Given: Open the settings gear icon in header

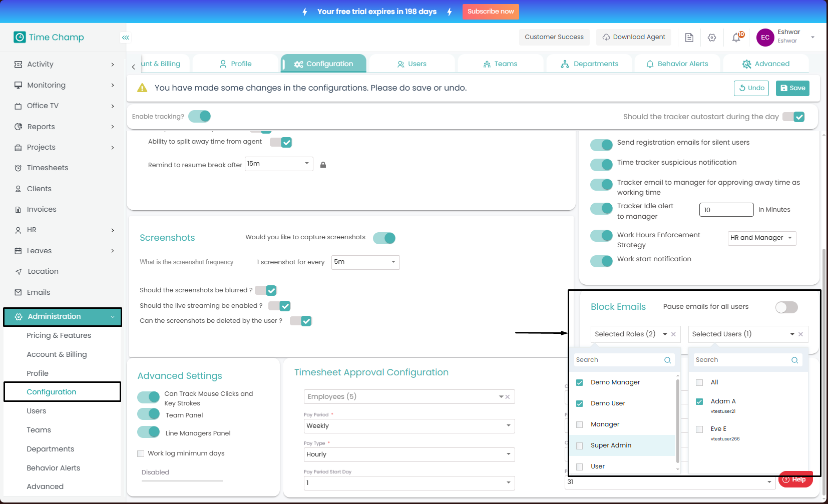Looking at the screenshot, I should tap(712, 38).
